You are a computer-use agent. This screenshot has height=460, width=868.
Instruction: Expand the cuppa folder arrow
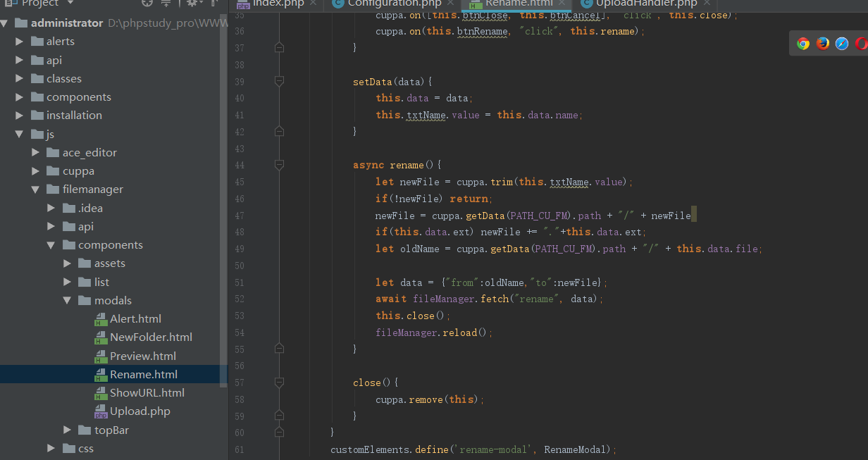pyautogui.click(x=35, y=171)
